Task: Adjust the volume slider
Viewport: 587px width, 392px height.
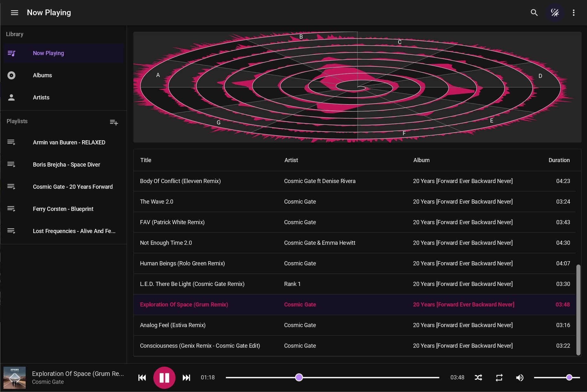Action: point(557,377)
